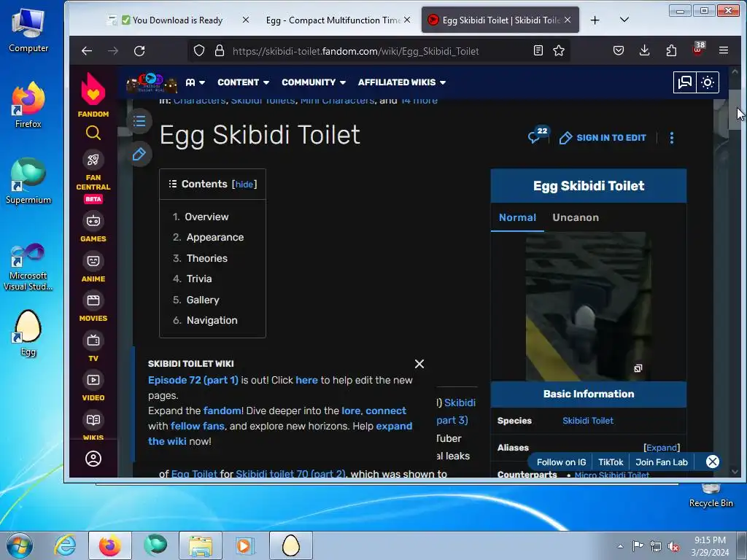The width and height of the screenshot is (747, 560).
Task: Jump to Trivia section
Action: (x=199, y=279)
